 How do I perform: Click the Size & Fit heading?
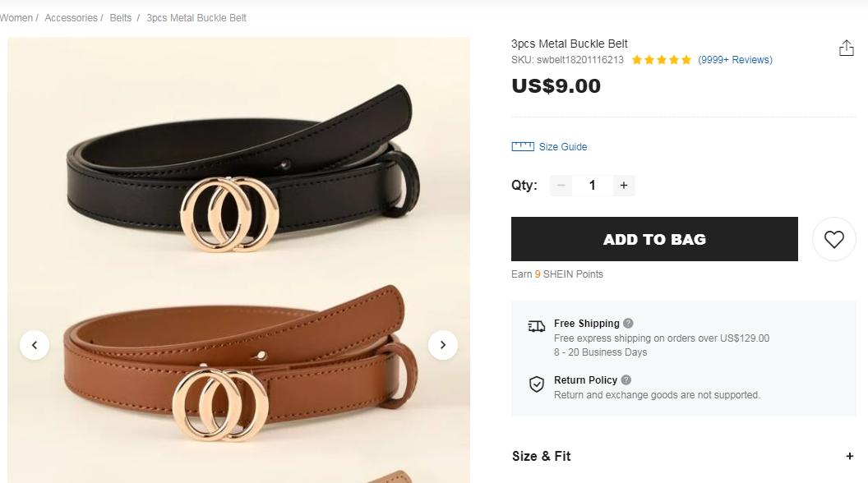tap(542, 456)
